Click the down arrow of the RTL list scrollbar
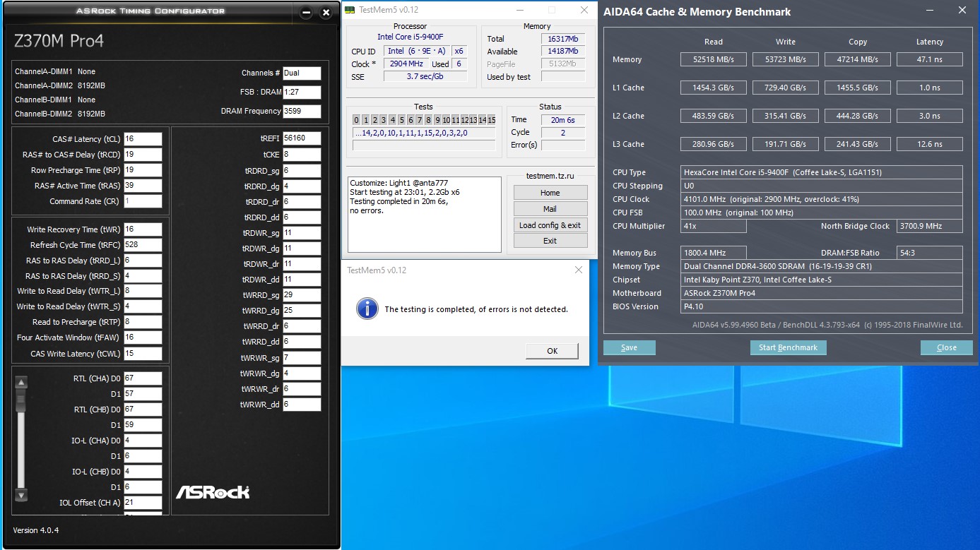 21,495
